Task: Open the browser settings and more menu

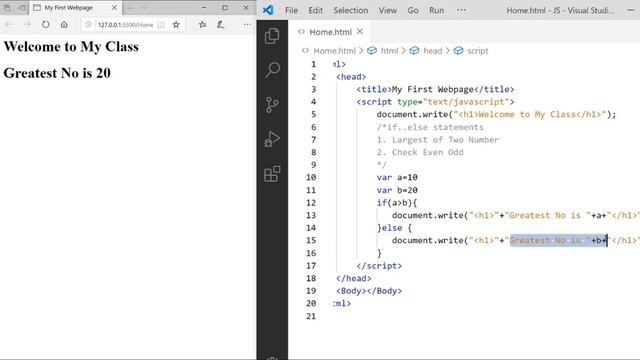Action: pos(247,24)
